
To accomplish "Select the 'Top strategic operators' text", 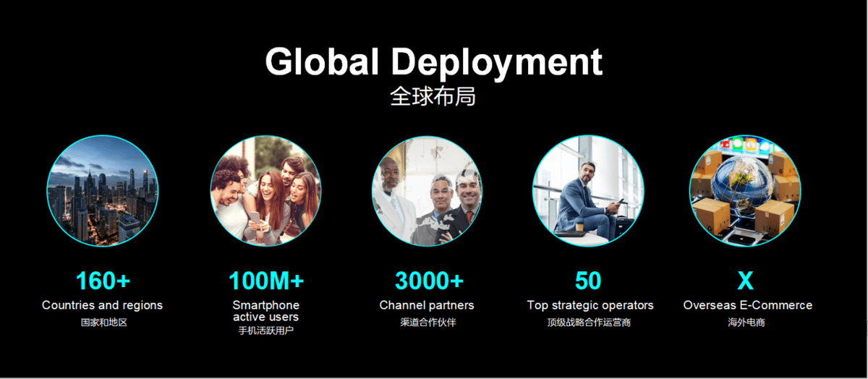I will pyautogui.click(x=590, y=305).
